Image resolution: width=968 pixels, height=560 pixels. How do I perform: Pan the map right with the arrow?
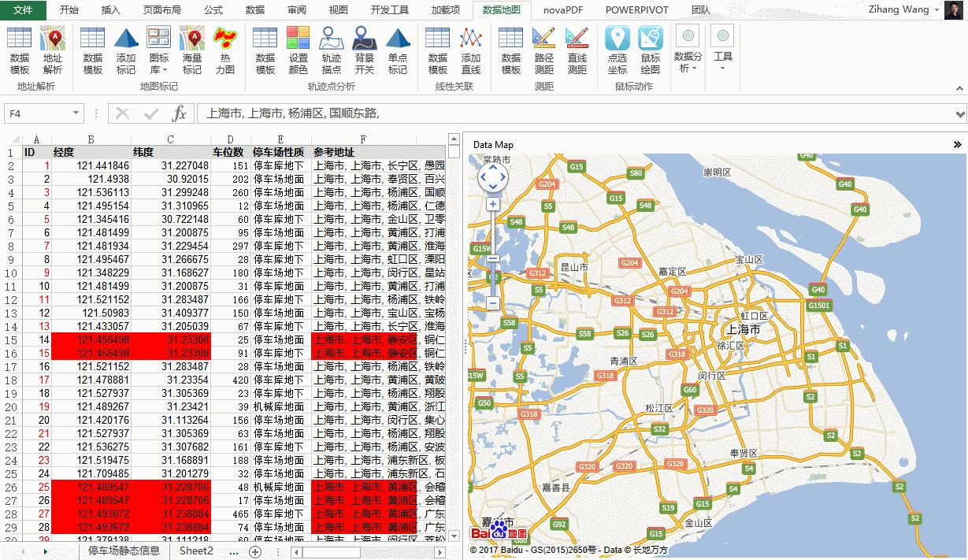click(503, 177)
